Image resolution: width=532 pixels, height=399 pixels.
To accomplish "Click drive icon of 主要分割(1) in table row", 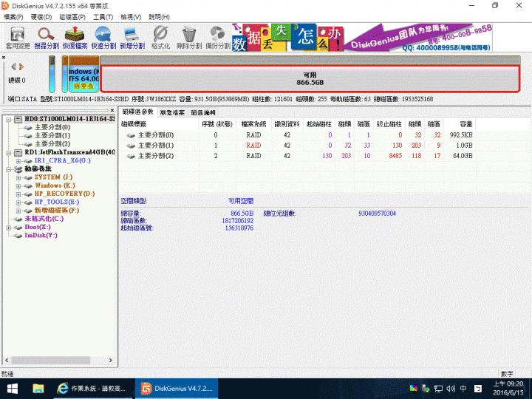I will click(131, 146).
